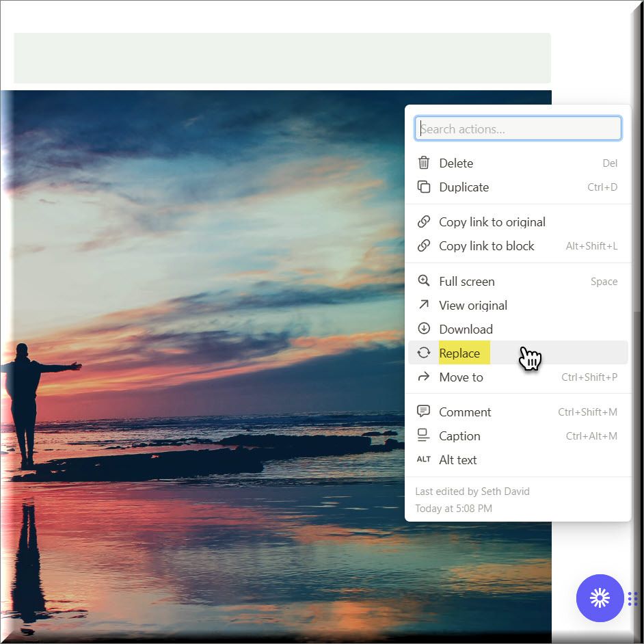Click the Ctrl+D shortcut text
Image resolution: width=644 pixels, height=644 pixels.
pos(602,187)
